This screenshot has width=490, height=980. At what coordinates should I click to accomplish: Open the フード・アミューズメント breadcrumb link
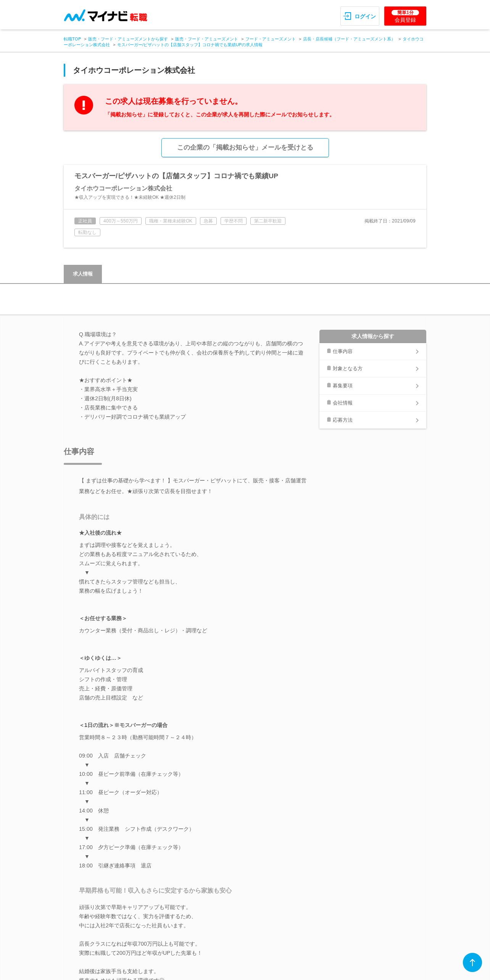[270, 39]
